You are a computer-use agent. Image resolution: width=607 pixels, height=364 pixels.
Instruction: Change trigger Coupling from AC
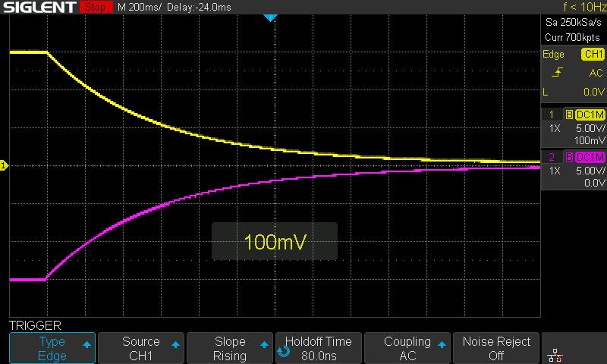(407, 348)
